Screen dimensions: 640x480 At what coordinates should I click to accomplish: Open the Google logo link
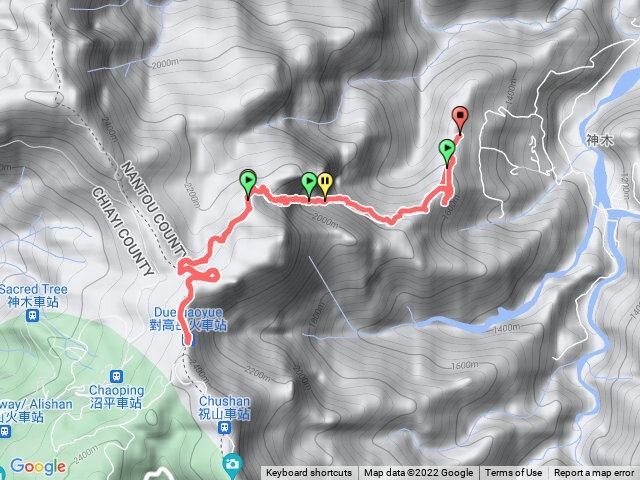38,466
